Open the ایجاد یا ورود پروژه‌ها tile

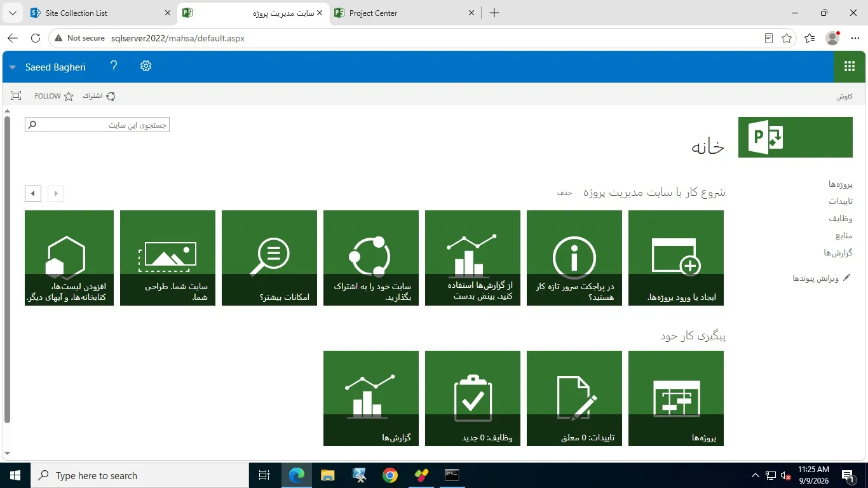coord(676,258)
